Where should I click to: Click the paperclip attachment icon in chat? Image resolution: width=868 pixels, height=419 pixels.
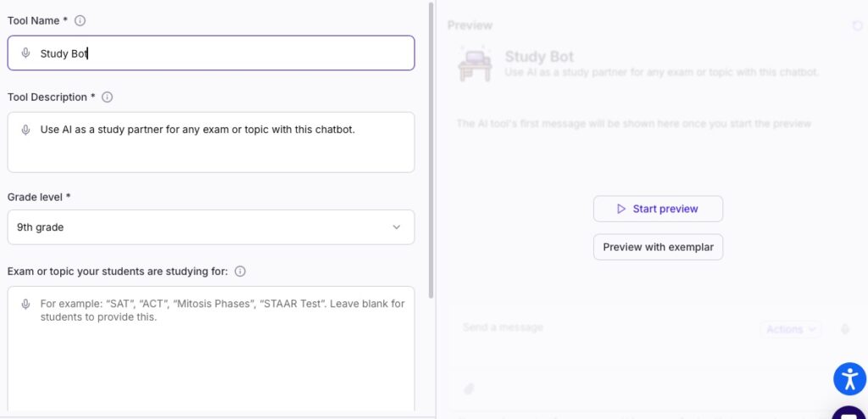(468, 388)
